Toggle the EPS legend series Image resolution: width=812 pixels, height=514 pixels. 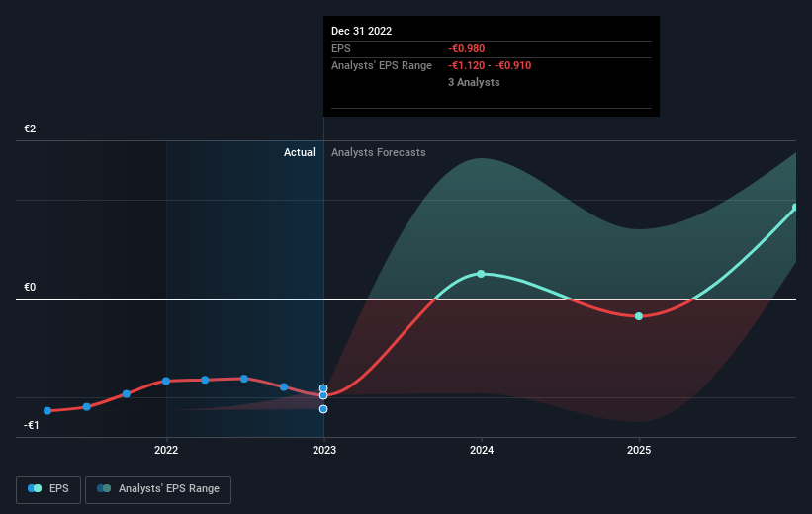pos(48,489)
